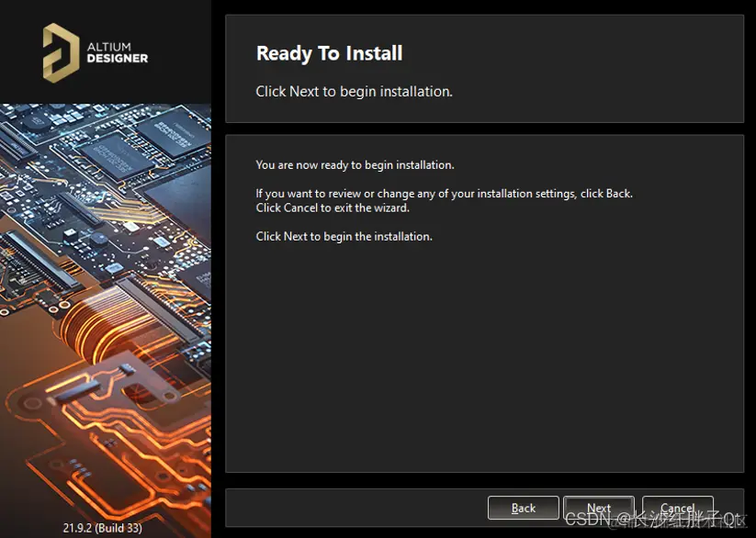The width and height of the screenshot is (756, 538).
Task: Go back with the Back button
Action: [x=523, y=508]
